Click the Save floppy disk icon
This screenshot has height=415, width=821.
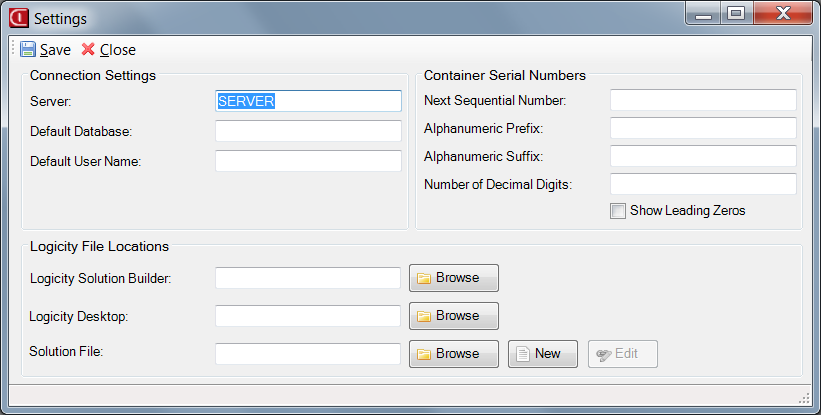click(27, 49)
